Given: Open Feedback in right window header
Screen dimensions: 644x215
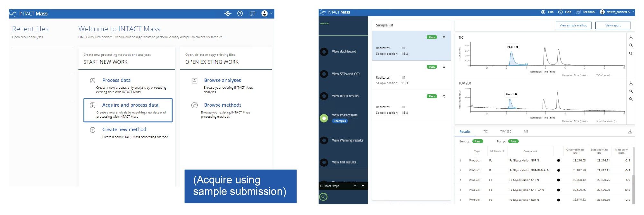Looking at the screenshot, I should point(586,12).
